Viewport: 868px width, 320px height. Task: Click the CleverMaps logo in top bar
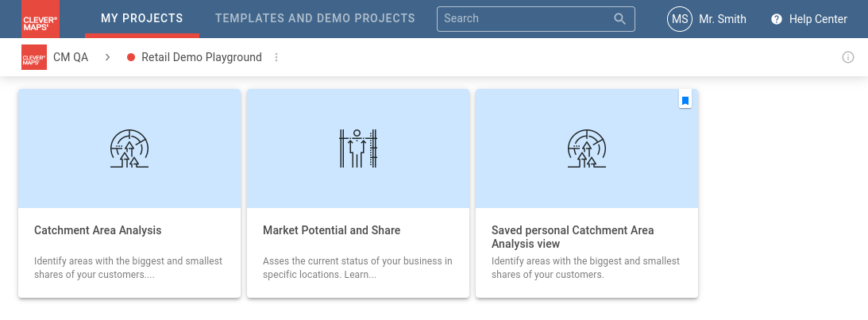[x=41, y=19]
